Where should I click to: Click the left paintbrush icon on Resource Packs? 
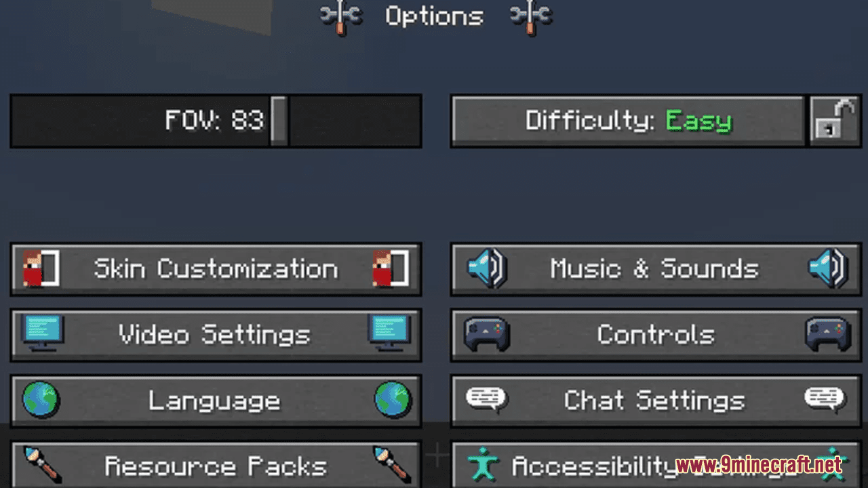click(x=43, y=464)
